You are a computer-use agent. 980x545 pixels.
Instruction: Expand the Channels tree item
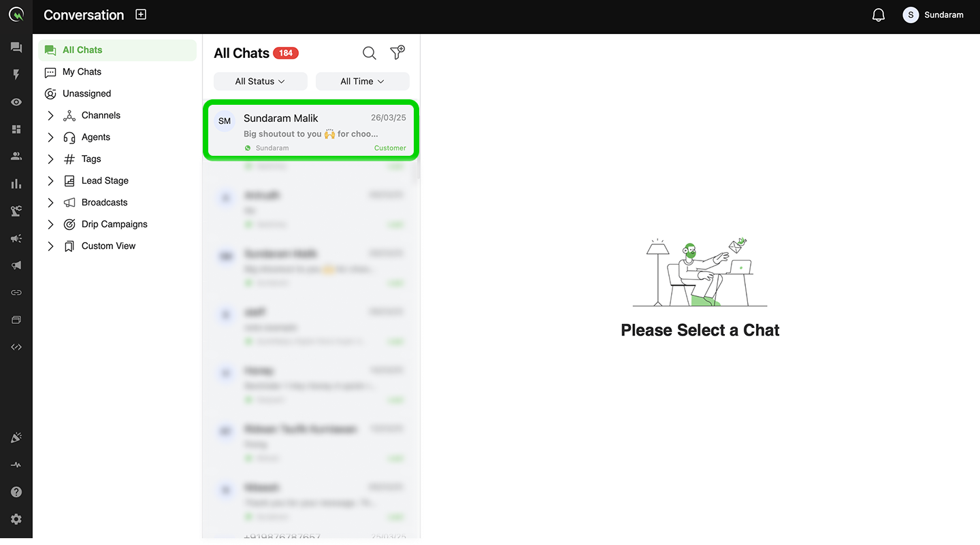pos(50,116)
